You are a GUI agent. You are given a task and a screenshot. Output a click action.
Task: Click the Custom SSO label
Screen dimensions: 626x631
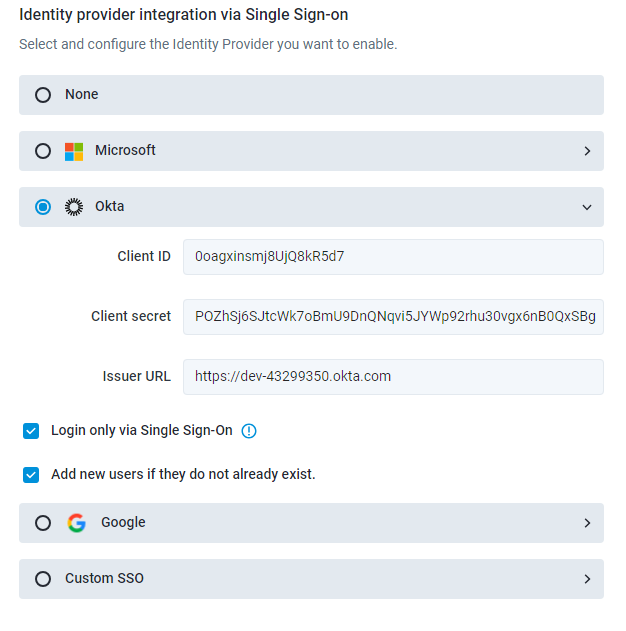point(104,579)
